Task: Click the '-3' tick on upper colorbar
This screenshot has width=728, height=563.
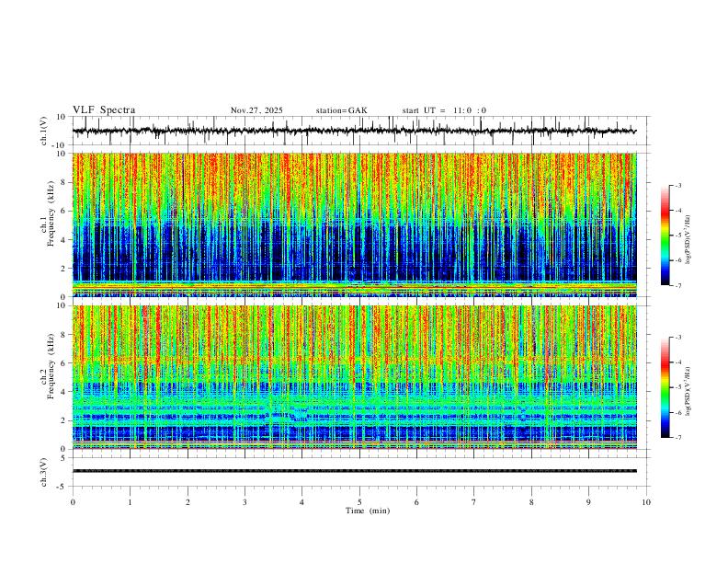Action: [678, 185]
